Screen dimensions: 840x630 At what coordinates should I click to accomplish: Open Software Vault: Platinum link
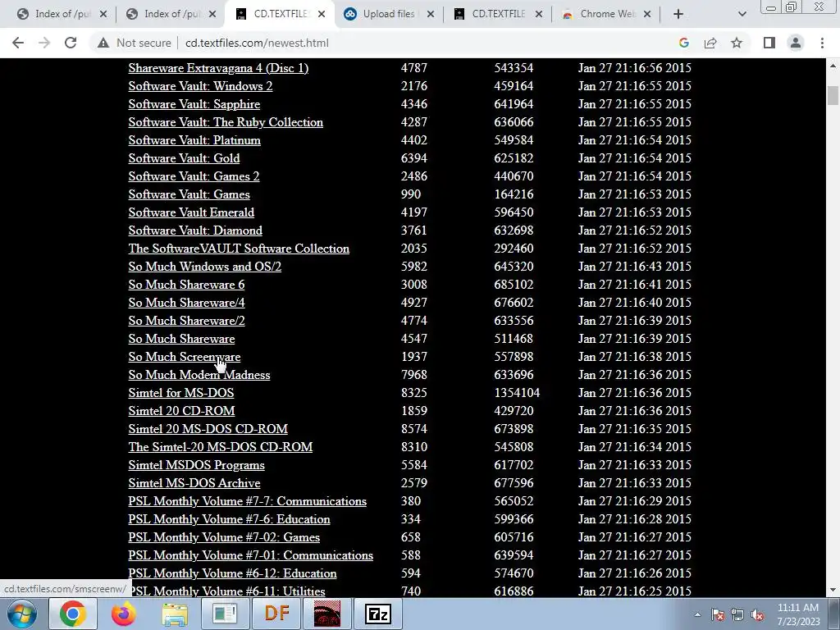194,140
